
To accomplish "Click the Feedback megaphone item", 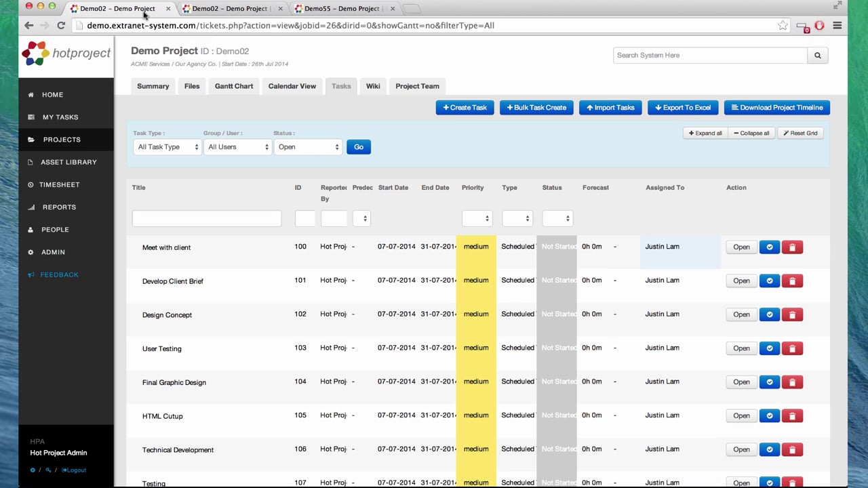I will pyautogui.click(x=59, y=274).
